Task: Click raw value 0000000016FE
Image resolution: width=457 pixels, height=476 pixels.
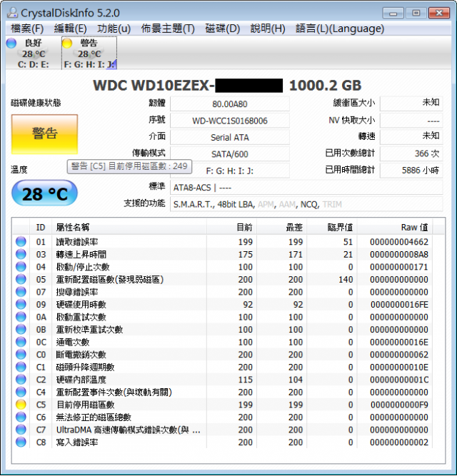Action: (399, 305)
